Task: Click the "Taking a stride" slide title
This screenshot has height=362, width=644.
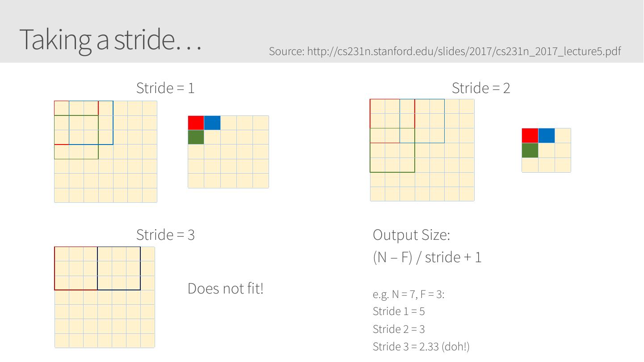Action: pos(110,39)
